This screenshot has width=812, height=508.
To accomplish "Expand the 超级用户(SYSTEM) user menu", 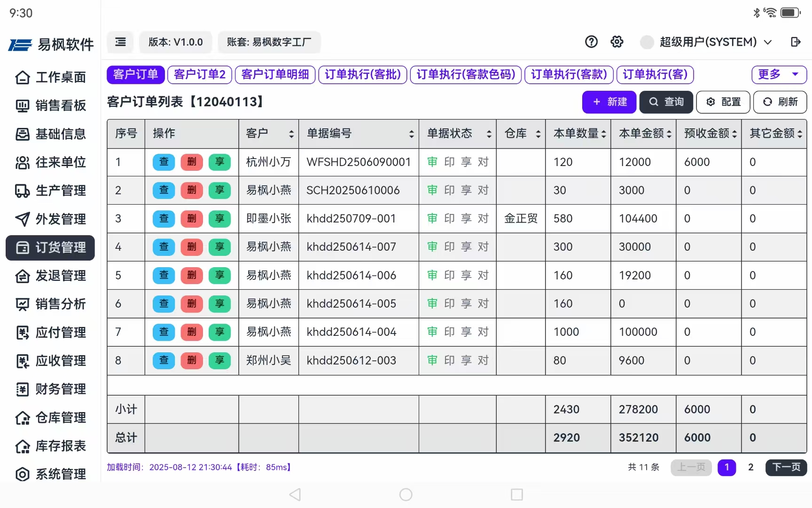I will coord(715,42).
